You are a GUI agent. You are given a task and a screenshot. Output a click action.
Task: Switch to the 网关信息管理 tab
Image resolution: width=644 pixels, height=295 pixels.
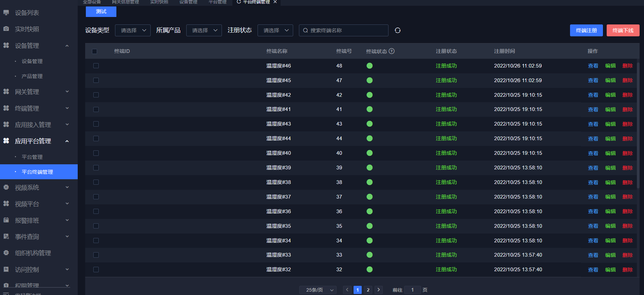[x=126, y=2]
